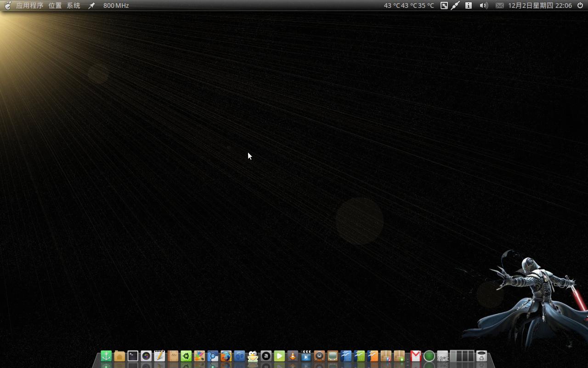588x368 pixels.
Task: Open the network connection plug indicator
Action: (x=455, y=6)
